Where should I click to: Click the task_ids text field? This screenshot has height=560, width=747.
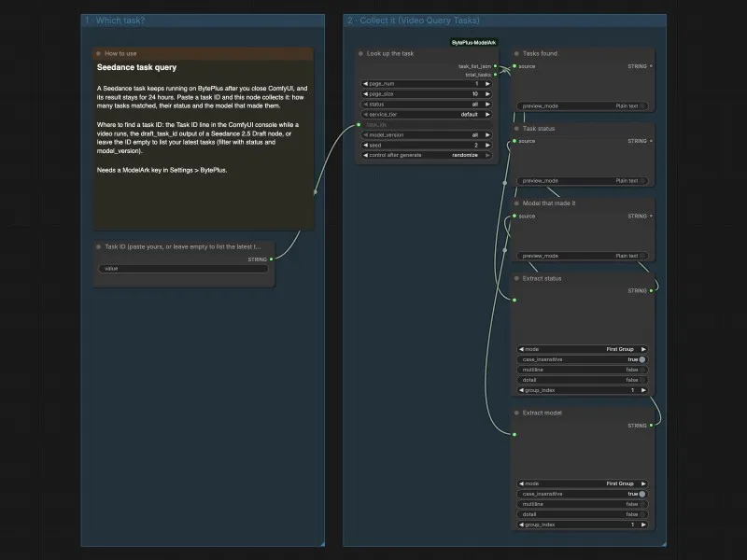[x=427, y=125]
